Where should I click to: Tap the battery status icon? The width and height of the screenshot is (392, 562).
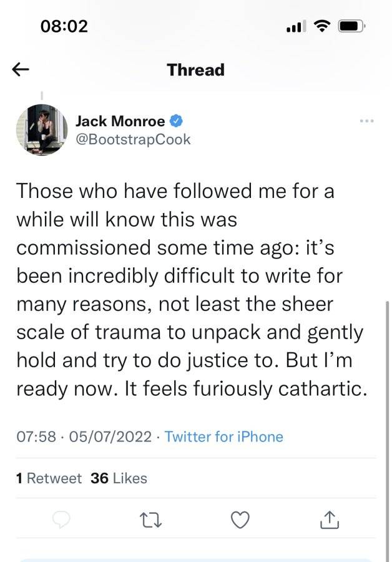(351, 26)
